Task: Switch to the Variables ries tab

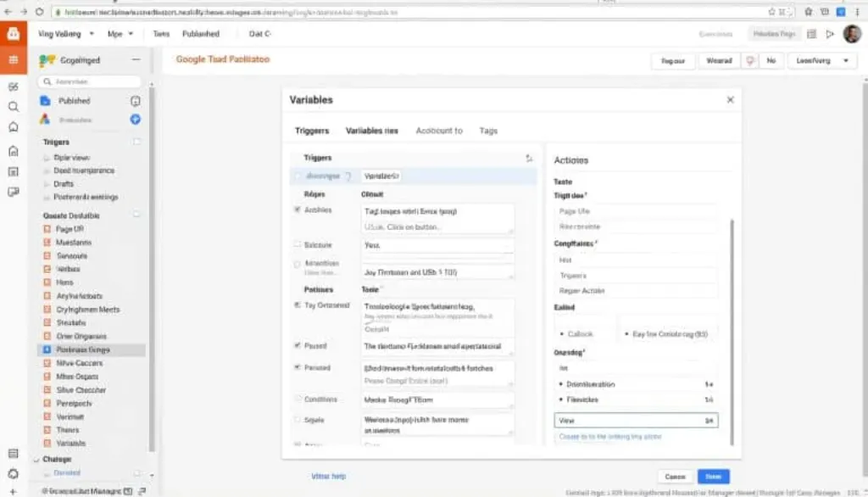Action: (372, 131)
